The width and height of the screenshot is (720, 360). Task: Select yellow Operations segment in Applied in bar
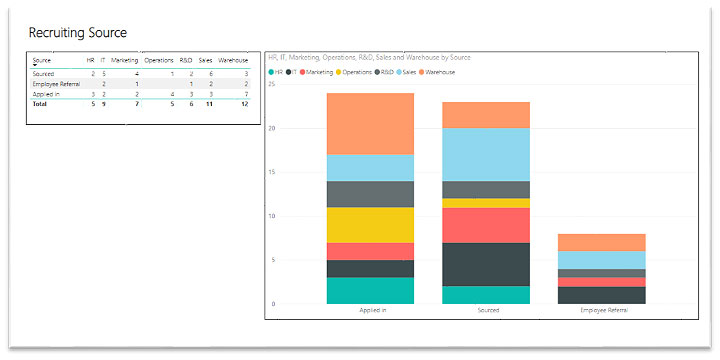(370, 225)
